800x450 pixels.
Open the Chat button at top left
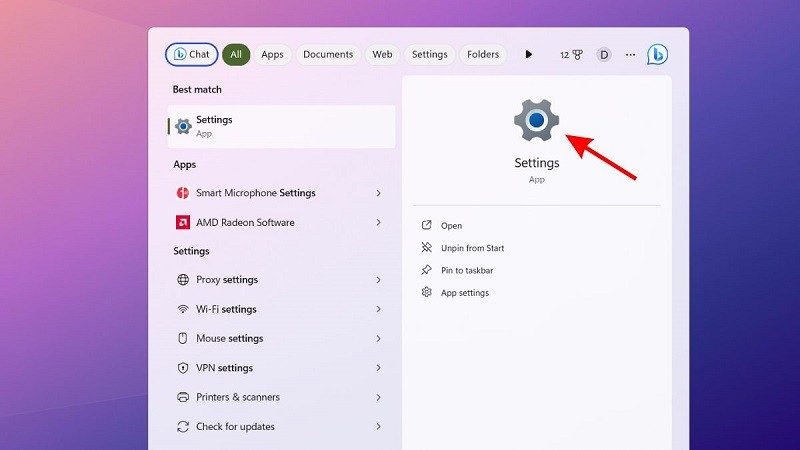[191, 55]
